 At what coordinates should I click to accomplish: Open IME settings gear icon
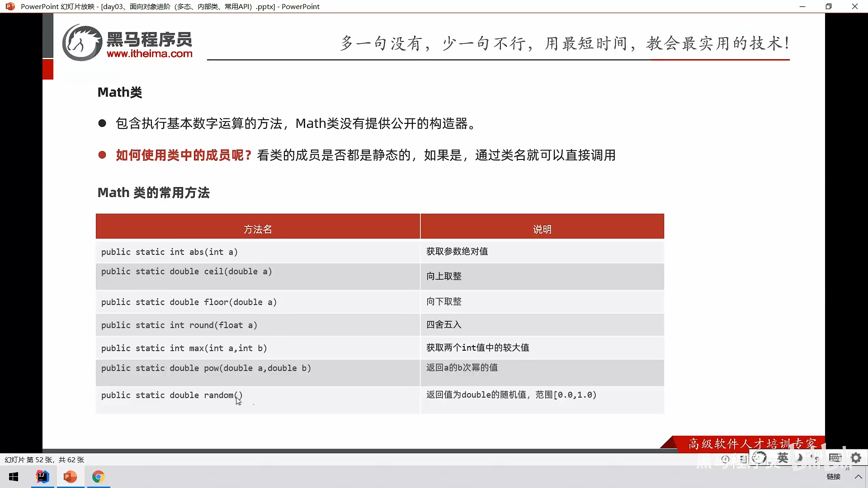tap(856, 458)
